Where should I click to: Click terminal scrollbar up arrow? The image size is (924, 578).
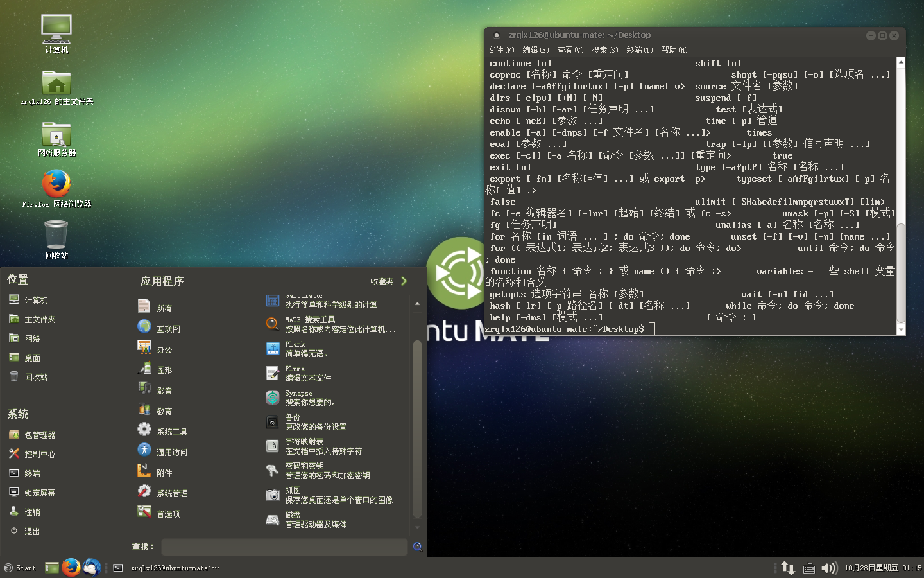coord(901,62)
